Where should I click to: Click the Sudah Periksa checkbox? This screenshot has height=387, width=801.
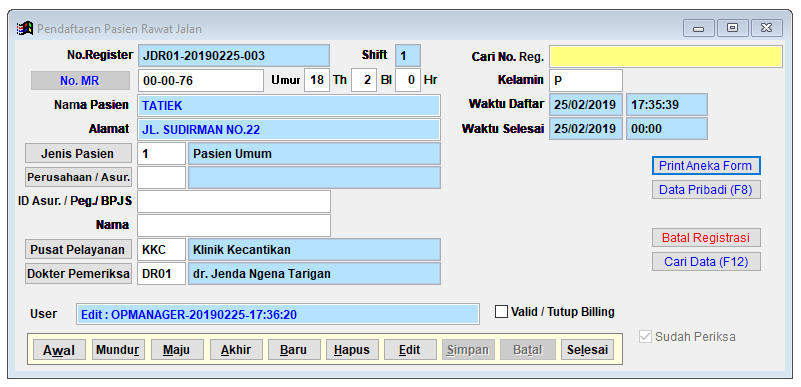[x=646, y=337]
